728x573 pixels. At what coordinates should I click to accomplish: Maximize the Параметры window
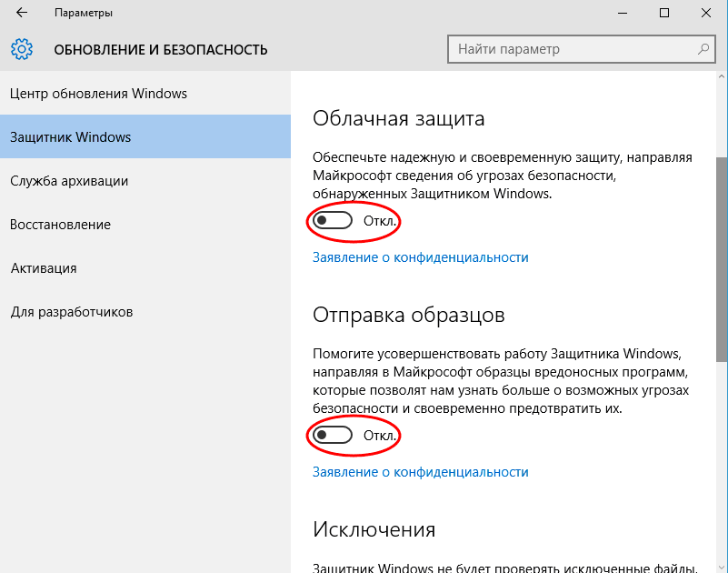click(664, 13)
